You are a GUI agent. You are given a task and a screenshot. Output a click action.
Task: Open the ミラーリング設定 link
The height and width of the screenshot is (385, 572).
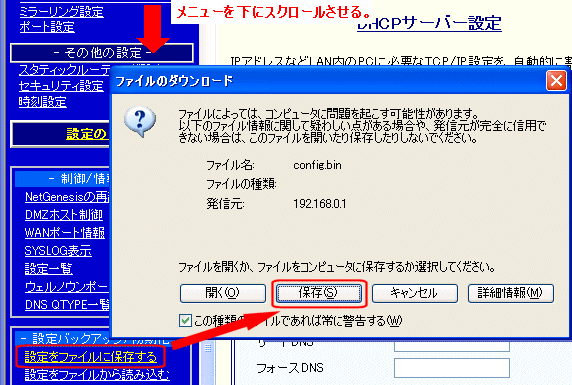[61, 12]
